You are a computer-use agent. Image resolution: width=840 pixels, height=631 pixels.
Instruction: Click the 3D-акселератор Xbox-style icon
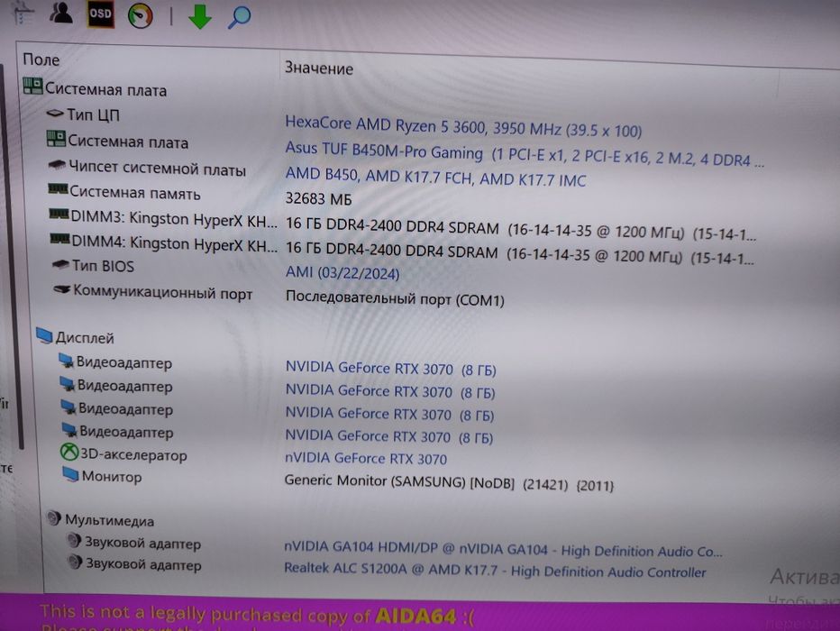(x=69, y=453)
